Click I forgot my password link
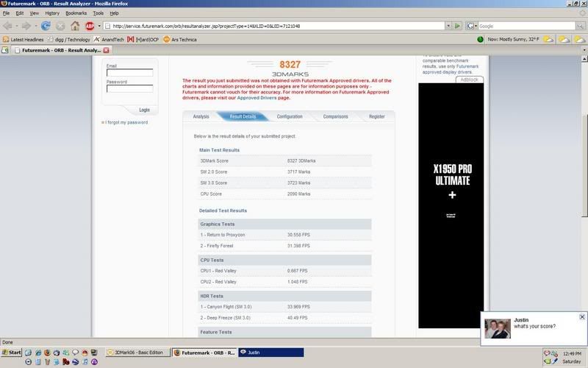Screen dimensions: 588x368 coord(126,122)
